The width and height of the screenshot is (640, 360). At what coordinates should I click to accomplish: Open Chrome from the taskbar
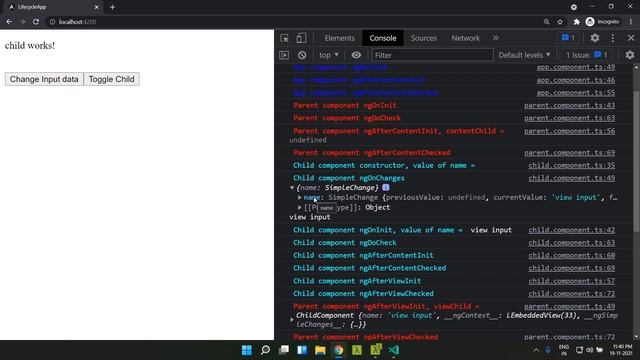(338, 350)
